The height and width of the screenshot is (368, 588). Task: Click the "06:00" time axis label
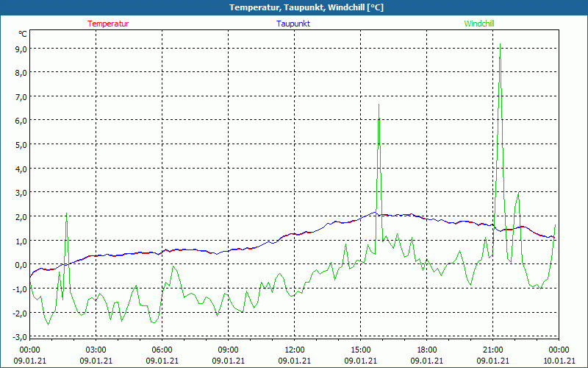pyautogui.click(x=162, y=350)
